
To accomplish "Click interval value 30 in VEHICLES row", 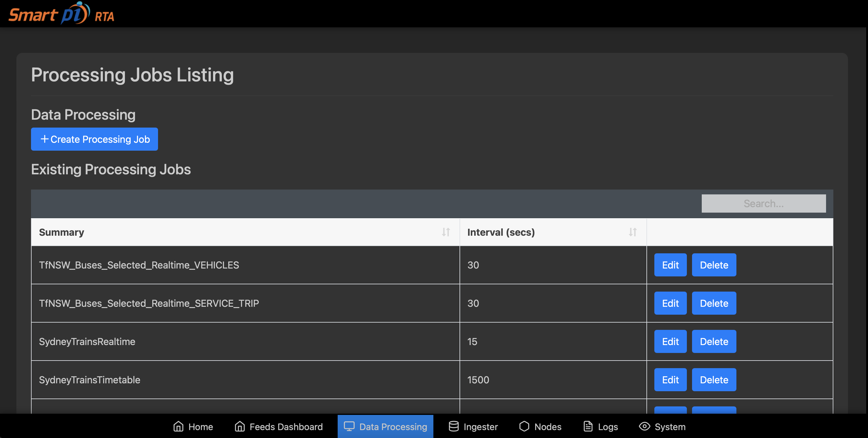I will click(x=473, y=265).
